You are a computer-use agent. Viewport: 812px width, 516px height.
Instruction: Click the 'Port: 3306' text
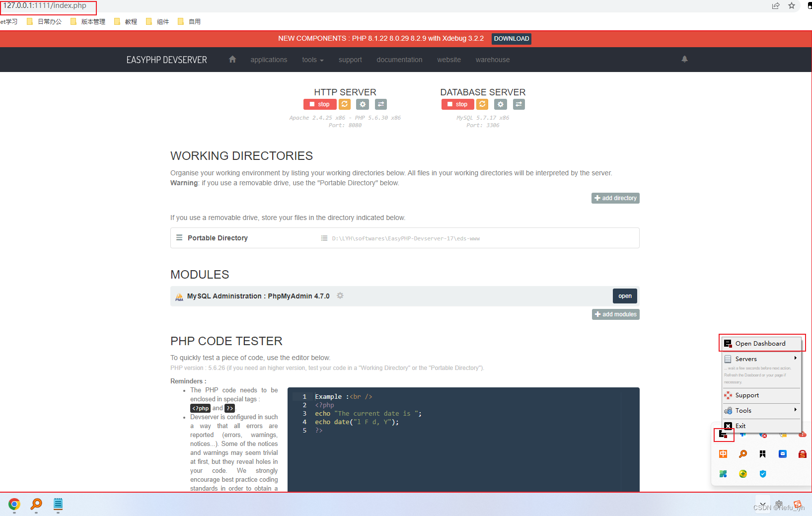483,125
